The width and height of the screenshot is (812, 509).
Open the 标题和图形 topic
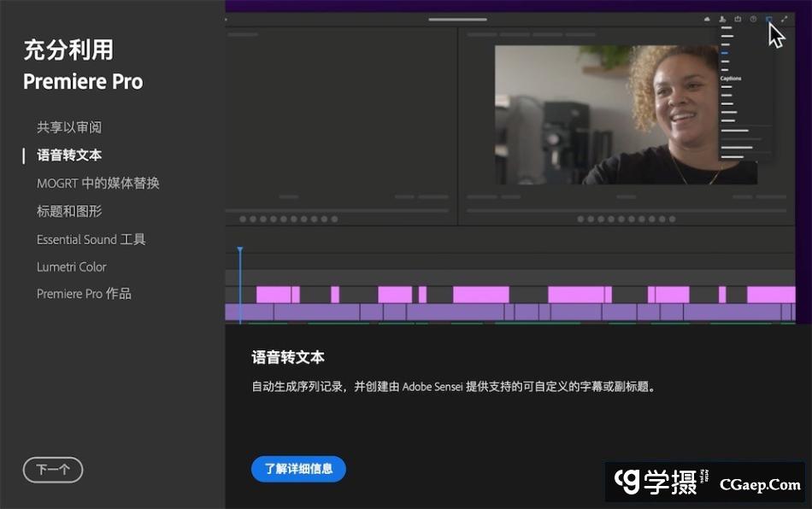click(x=69, y=211)
